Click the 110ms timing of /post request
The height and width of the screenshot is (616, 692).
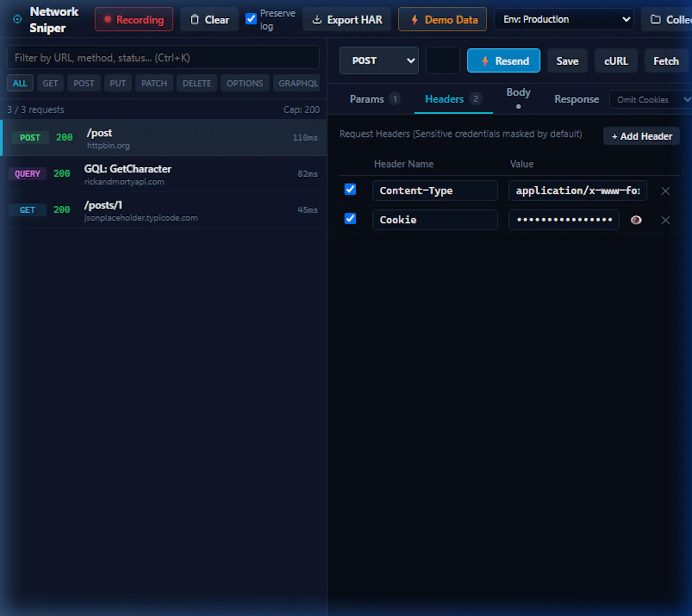pos(305,137)
